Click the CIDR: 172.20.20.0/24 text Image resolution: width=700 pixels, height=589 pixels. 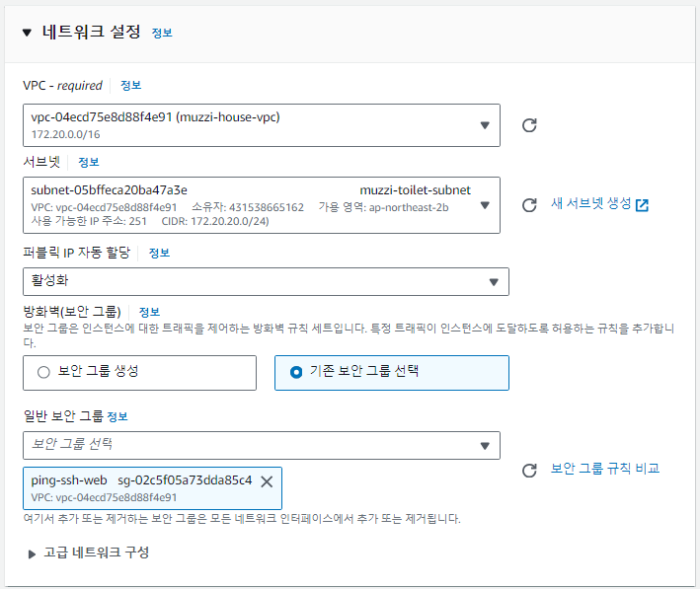(215, 221)
